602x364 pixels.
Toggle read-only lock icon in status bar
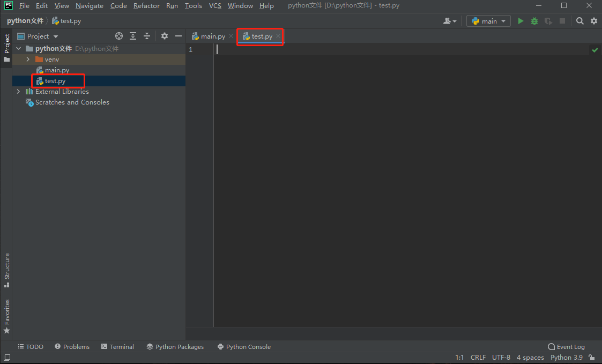[592, 358]
